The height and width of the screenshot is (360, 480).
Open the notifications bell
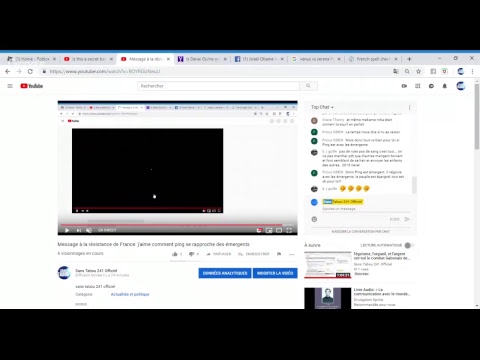pyautogui.click(x=445, y=86)
